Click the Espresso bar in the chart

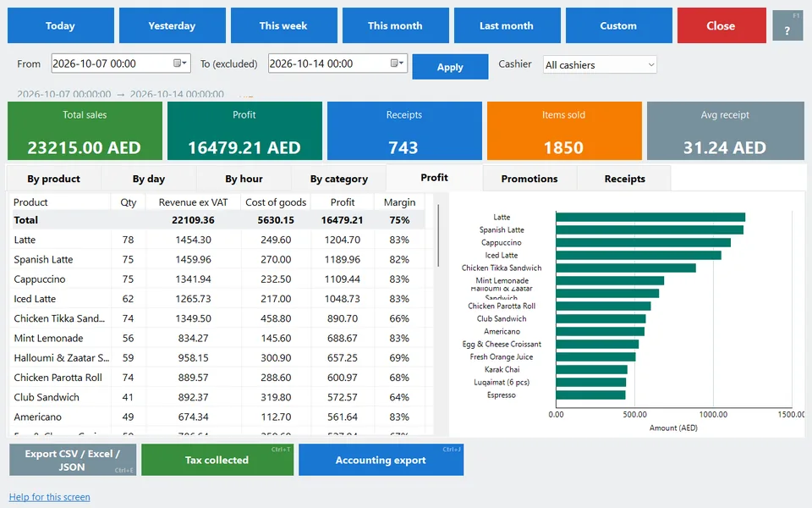click(x=590, y=395)
